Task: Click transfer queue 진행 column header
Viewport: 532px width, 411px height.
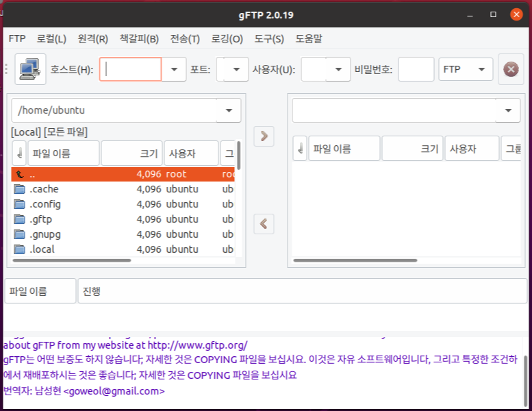Action: click(302, 291)
